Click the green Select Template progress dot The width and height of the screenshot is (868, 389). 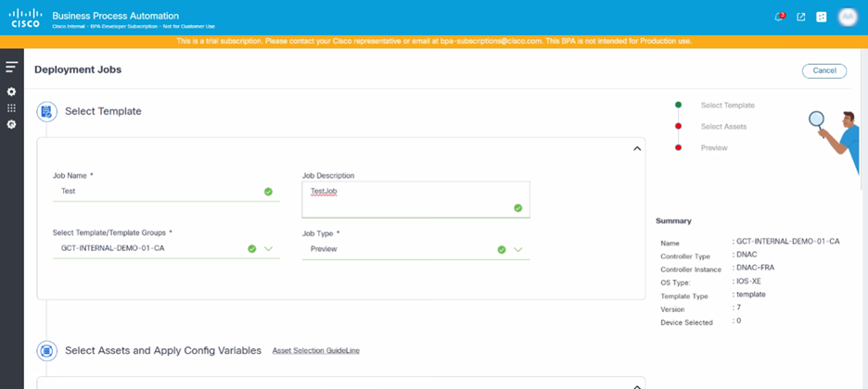678,105
